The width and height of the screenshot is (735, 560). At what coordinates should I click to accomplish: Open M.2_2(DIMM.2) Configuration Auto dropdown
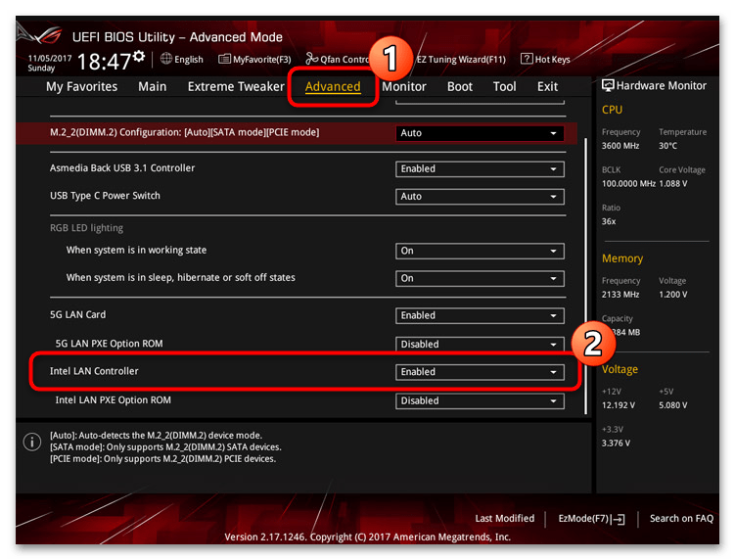(480, 133)
